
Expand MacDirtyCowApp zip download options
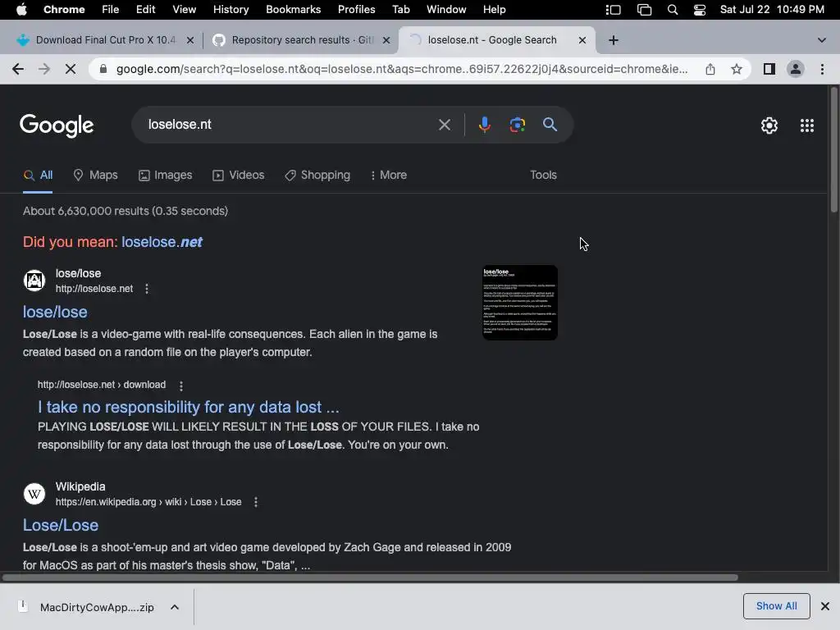click(x=175, y=607)
